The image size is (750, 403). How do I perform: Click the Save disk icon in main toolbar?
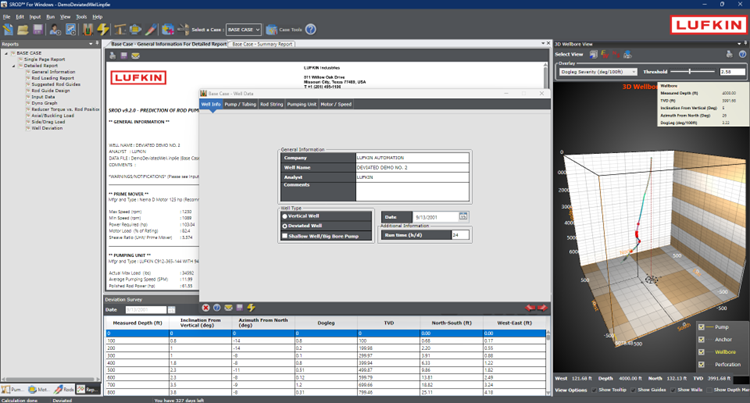click(x=36, y=30)
